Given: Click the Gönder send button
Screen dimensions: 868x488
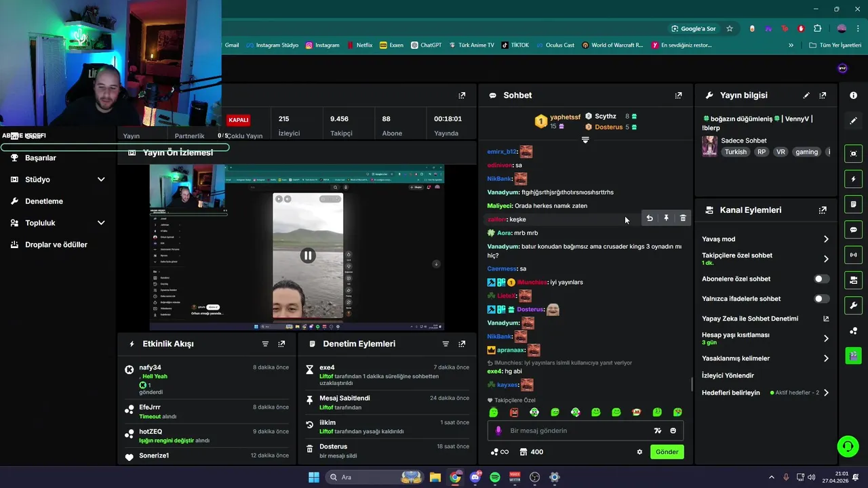Looking at the screenshot, I should [667, 452].
